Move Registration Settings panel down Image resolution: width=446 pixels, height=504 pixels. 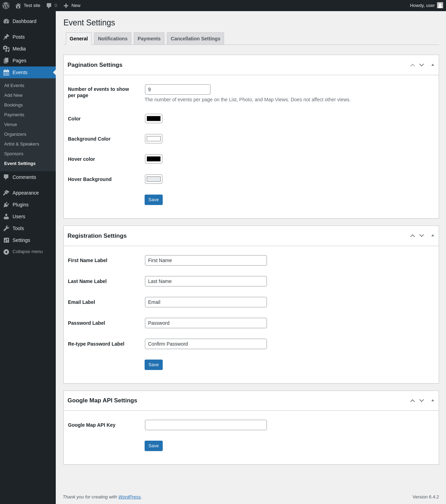(x=422, y=236)
